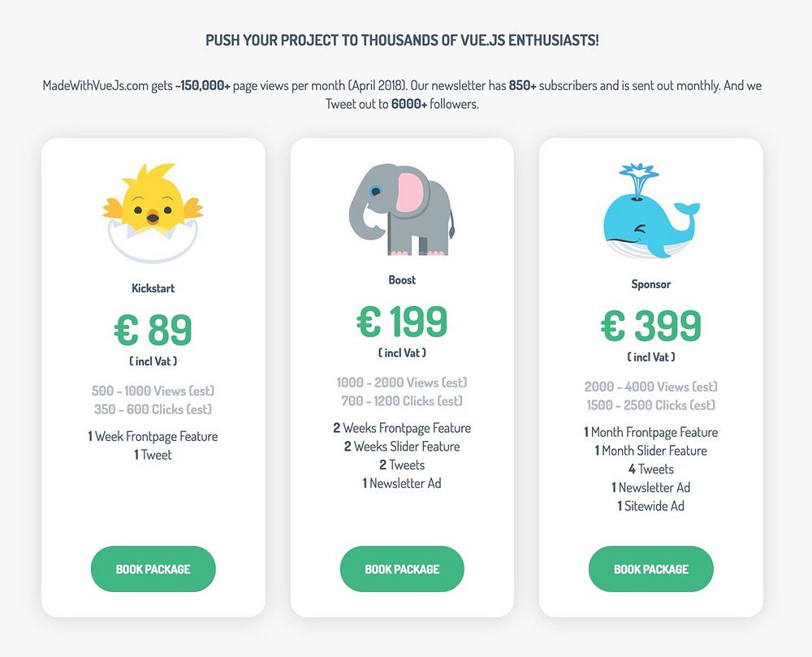This screenshot has width=812, height=657.
Task: Book the Sponsor package
Action: [651, 569]
